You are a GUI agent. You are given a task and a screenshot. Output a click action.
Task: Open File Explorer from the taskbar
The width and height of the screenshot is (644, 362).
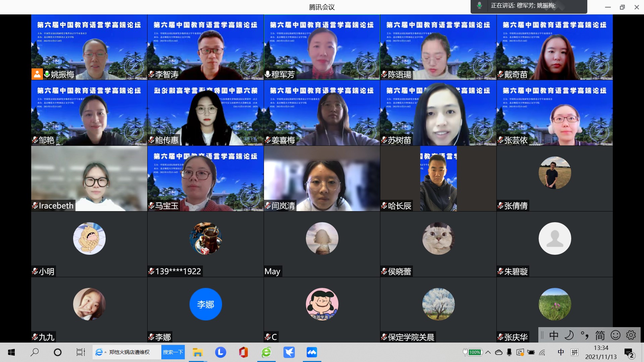pos(198,352)
